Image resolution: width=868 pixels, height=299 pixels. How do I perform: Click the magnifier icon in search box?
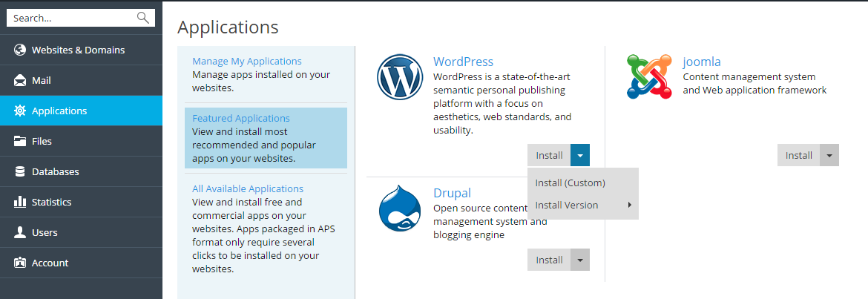coord(143,18)
